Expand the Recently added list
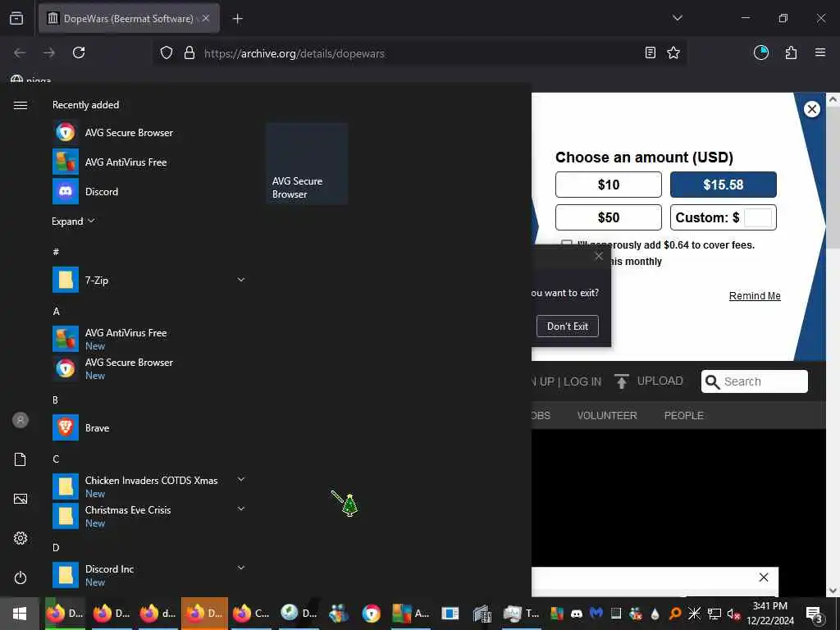The height and width of the screenshot is (630, 840). pyautogui.click(x=73, y=221)
